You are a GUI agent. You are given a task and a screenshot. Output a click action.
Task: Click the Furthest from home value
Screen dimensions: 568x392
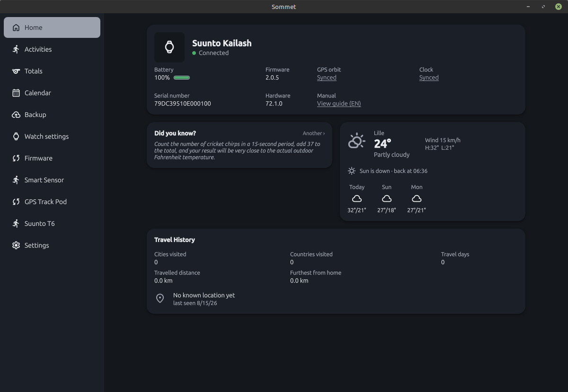click(299, 281)
